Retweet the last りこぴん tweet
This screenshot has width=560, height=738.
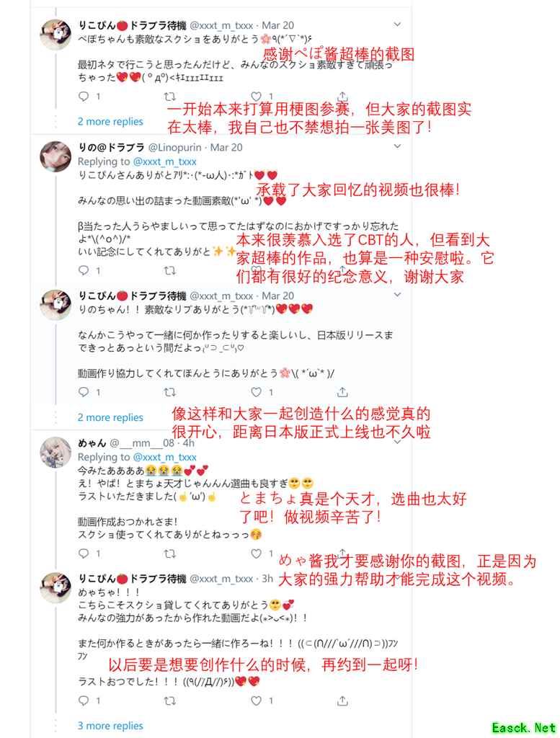click(x=169, y=701)
